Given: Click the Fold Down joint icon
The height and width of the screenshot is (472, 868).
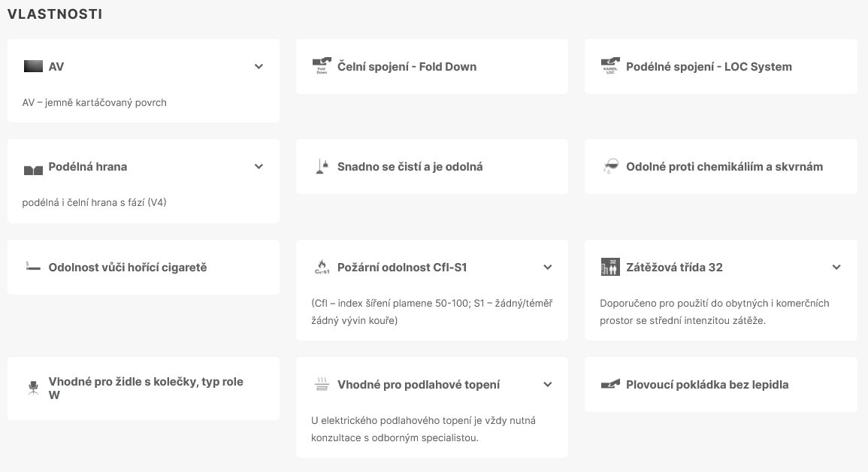Looking at the screenshot, I should [322, 66].
